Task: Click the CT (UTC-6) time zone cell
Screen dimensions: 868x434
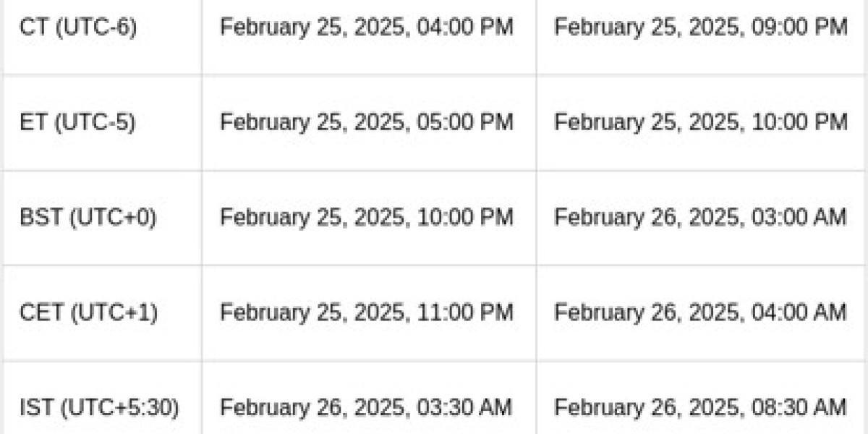Action: pos(77,27)
